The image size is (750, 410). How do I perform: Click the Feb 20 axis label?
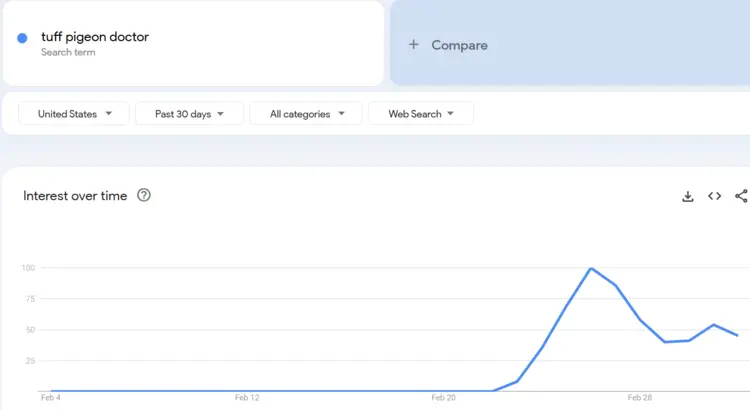[x=443, y=398]
